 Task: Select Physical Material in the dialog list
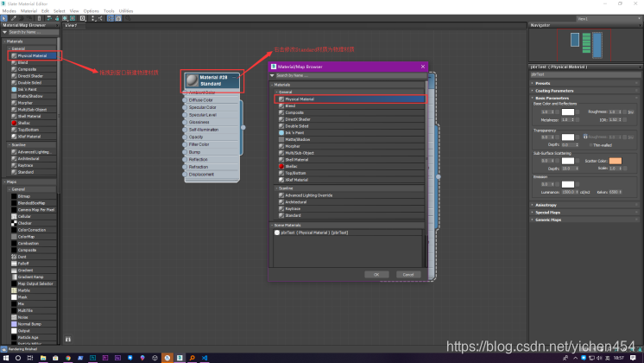(x=350, y=99)
